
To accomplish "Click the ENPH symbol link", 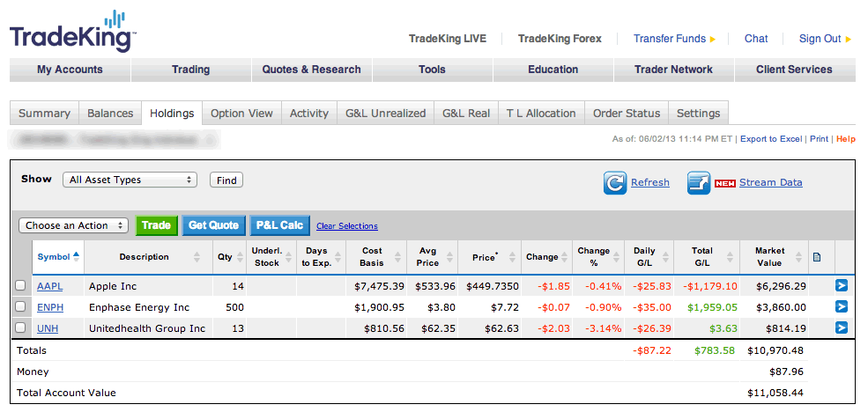I will pyautogui.click(x=50, y=307).
